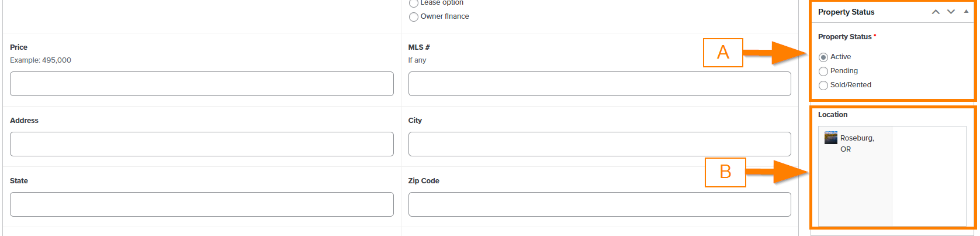Click the Property Status panel title
Screen dimensions: 980x236
pos(846,12)
